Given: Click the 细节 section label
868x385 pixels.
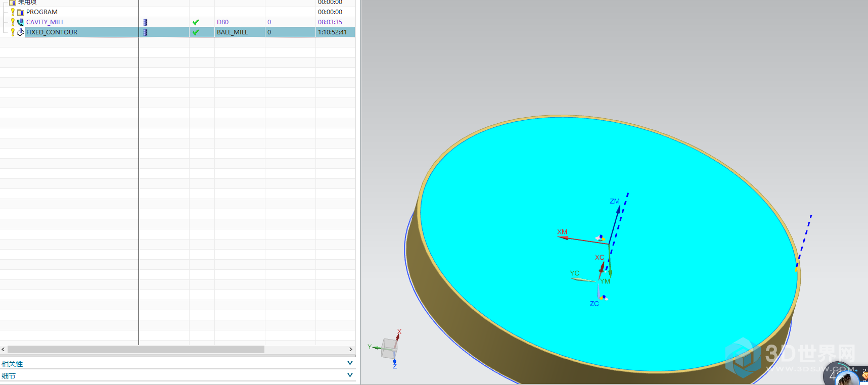Looking at the screenshot, I should [9, 376].
